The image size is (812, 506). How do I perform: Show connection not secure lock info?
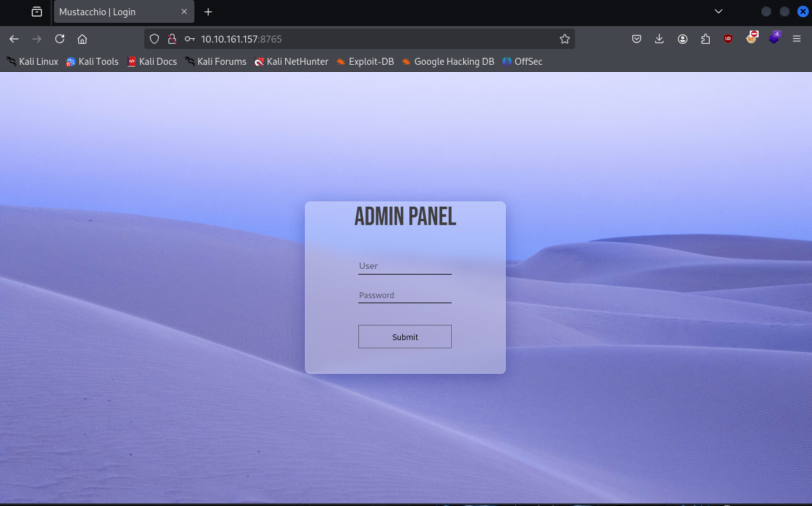[x=172, y=39]
